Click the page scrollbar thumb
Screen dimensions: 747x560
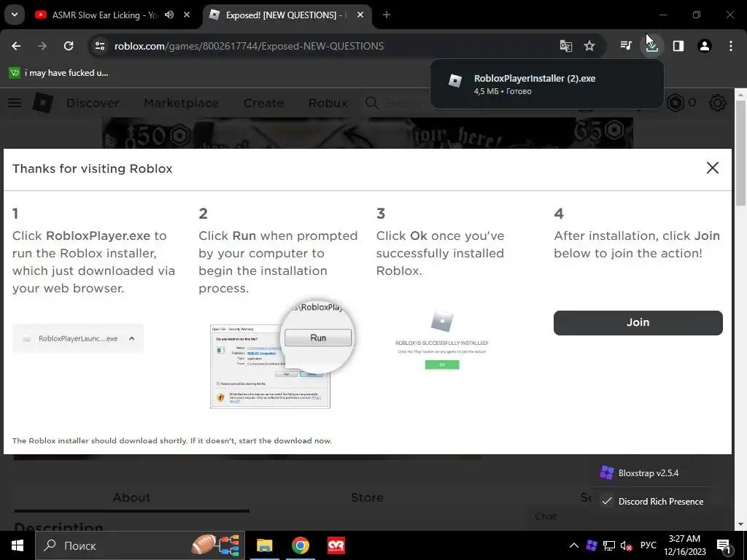pyautogui.click(x=741, y=153)
